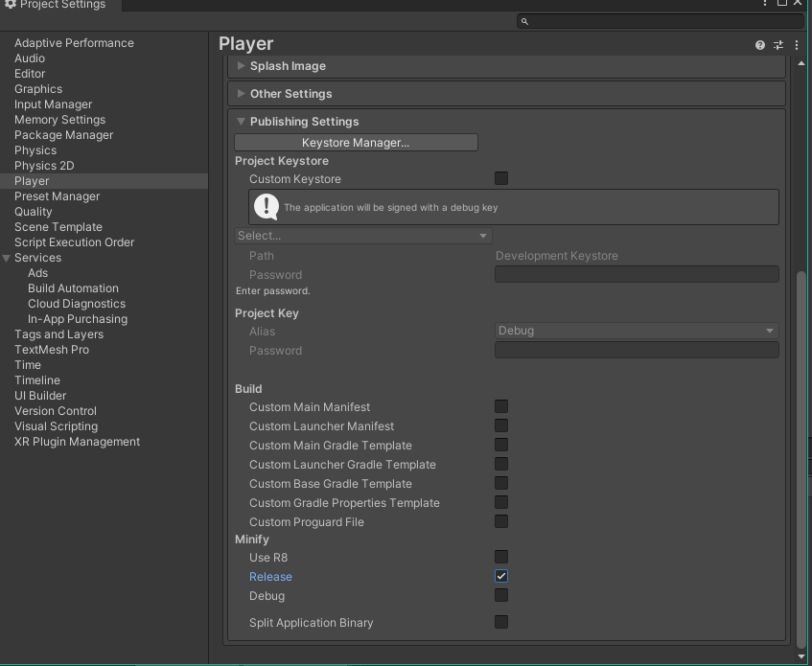The image size is (812, 666).
Task: Select Graphics in the settings list
Action: tap(38, 89)
